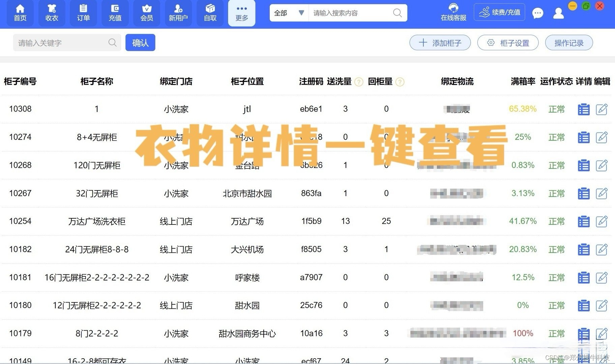Edit cabinet 10181

coord(602,278)
